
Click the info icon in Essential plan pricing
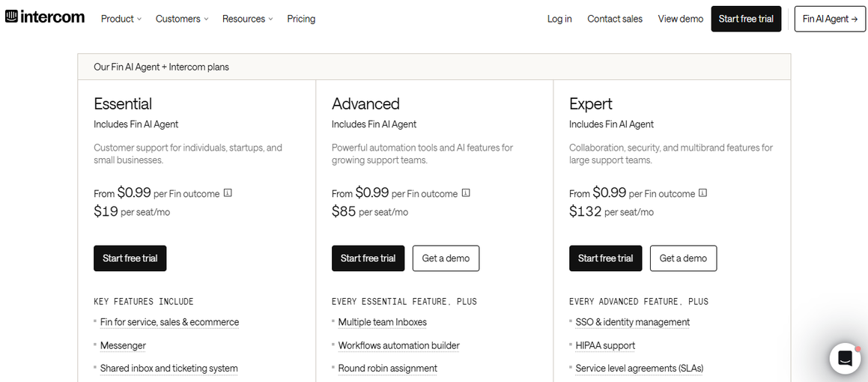[228, 193]
